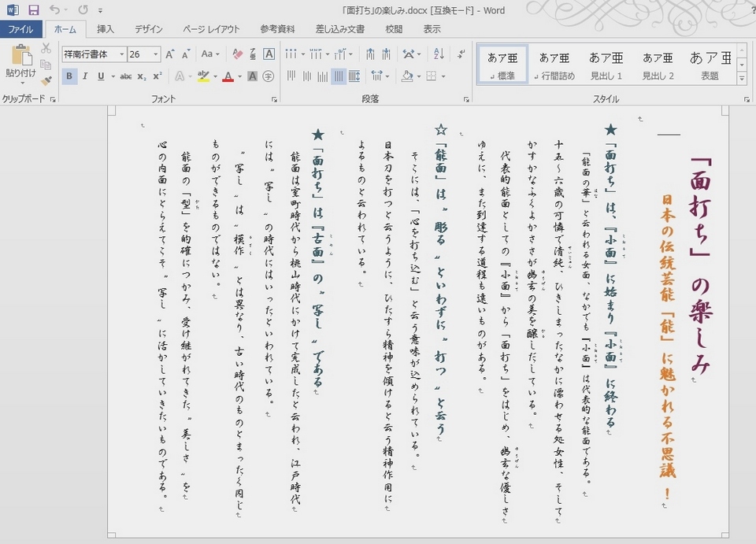Image resolution: width=756 pixels, height=544 pixels.
Task: Click the Distributed alignment icon
Action: click(x=354, y=76)
